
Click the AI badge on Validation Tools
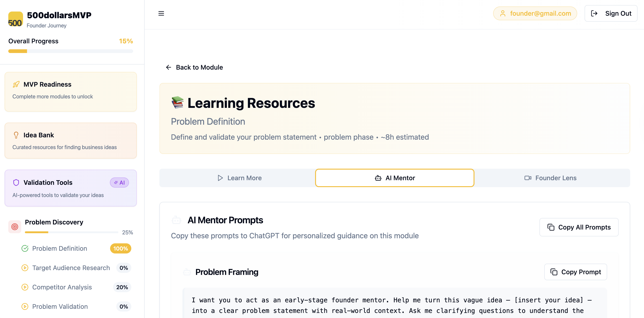click(x=120, y=183)
